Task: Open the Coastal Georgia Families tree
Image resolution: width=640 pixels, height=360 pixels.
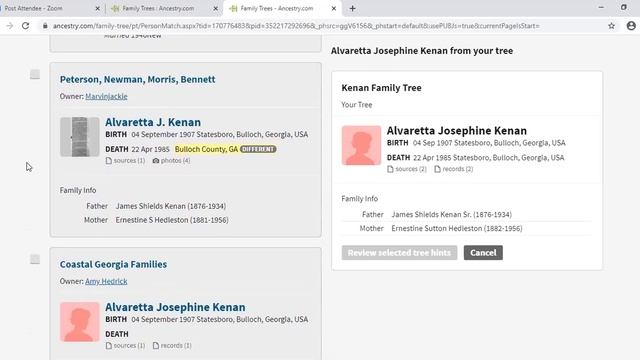Action: (113, 264)
